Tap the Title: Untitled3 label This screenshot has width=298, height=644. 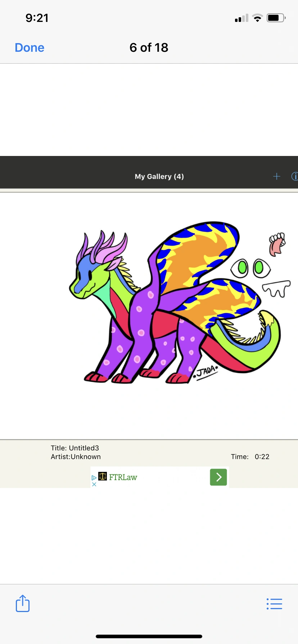[x=75, y=448]
